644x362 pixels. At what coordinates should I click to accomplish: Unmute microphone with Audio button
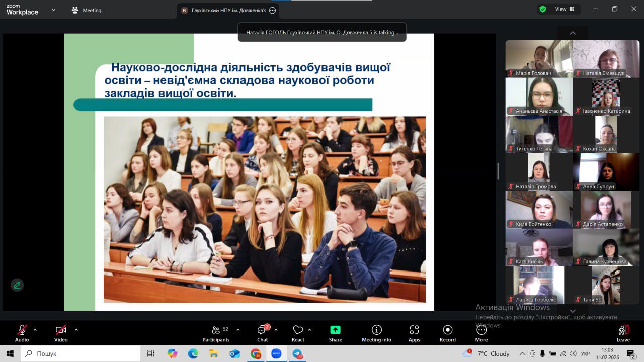point(22,332)
